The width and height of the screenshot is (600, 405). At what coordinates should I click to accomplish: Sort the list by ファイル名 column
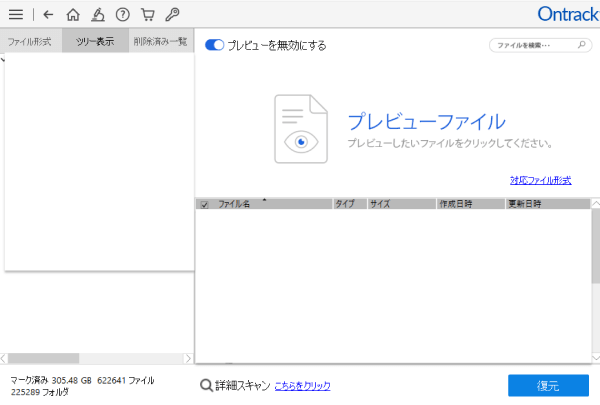pos(234,204)
